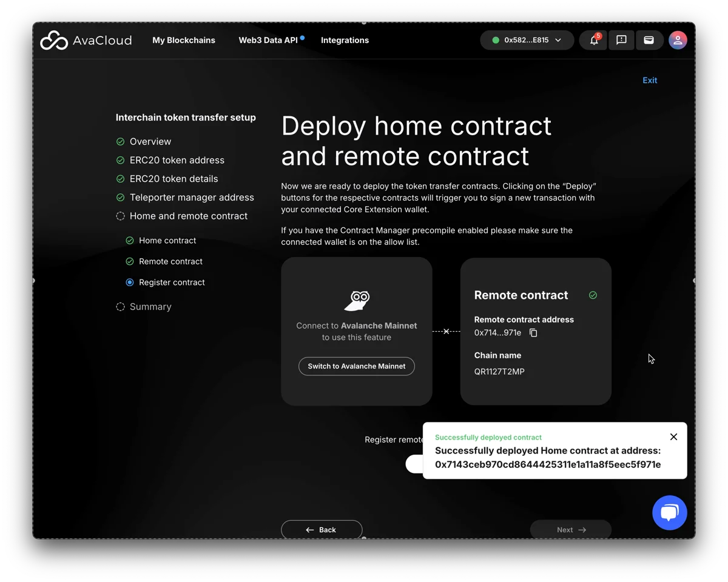Click the Remote contract card heading
The height and width of the screenshot is (582, 728).
(x=521, y=295)
